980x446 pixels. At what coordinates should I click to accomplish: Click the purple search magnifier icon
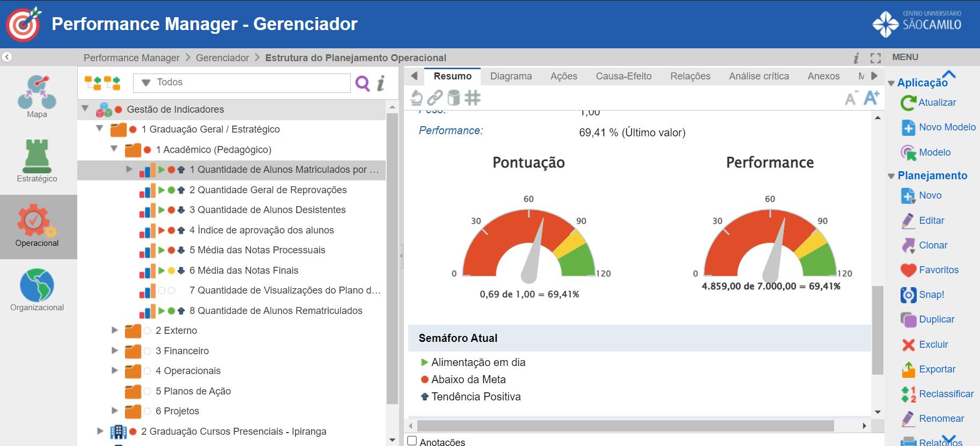click(x=363, y=83)
